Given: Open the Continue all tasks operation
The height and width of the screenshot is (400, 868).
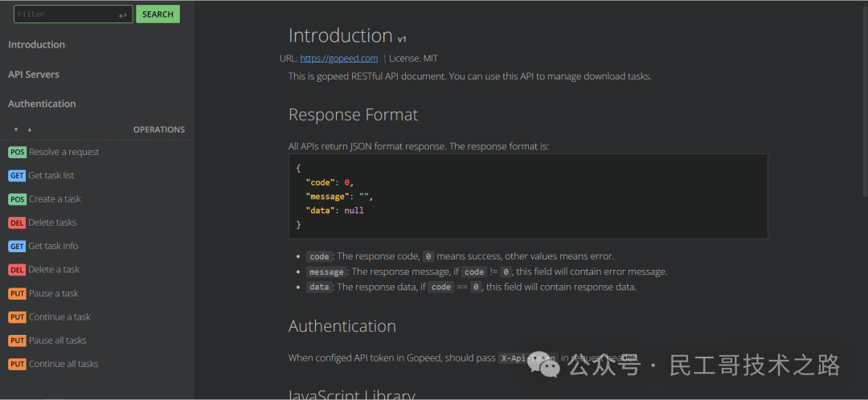Looking at the screenshot, I should tap(63, 364).
